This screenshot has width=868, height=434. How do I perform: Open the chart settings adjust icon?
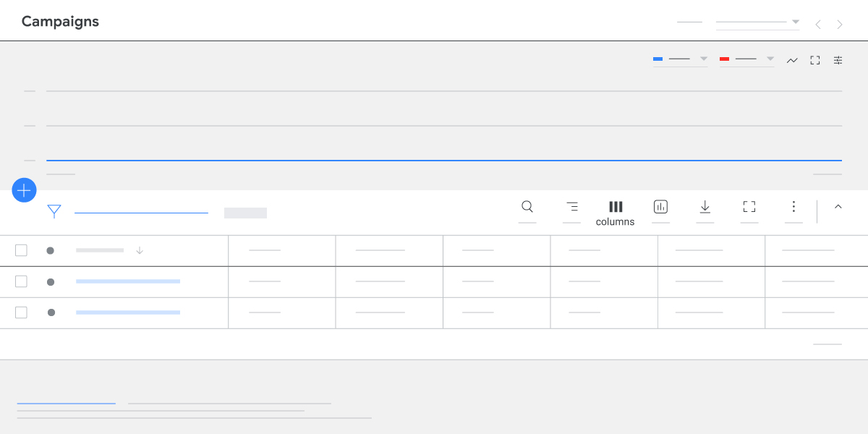pos(838,60)
